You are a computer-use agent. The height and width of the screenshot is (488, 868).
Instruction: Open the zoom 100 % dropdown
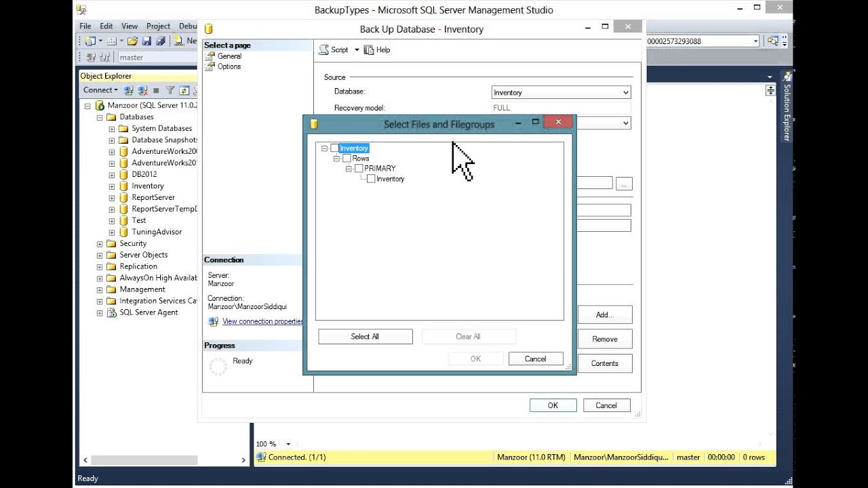(288, 445)
